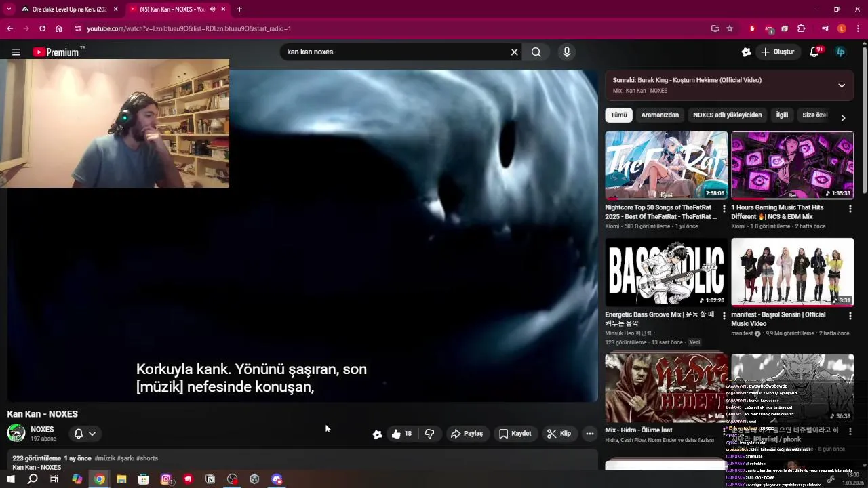
Task: Close the Kan Kan - NOXES tab
Action: [223, 9]
